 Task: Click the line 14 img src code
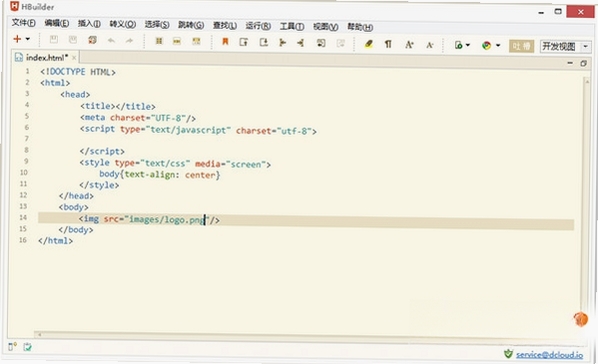click(149, 219)
